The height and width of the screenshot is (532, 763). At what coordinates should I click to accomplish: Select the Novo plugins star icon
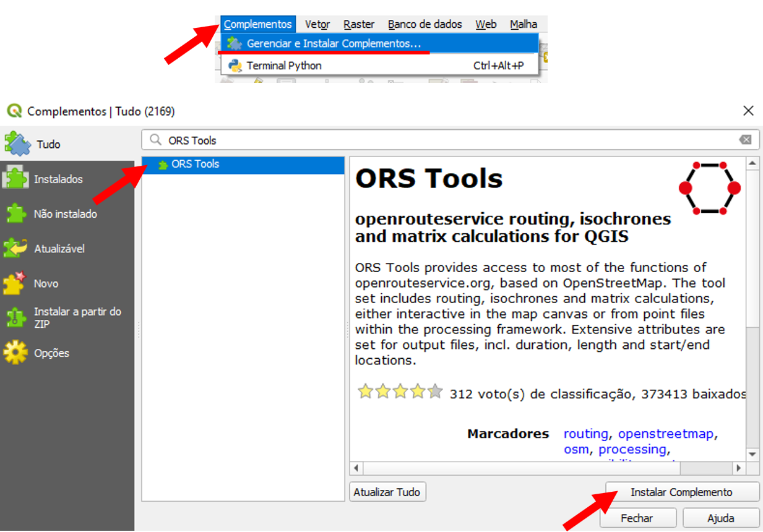(15, 283)
